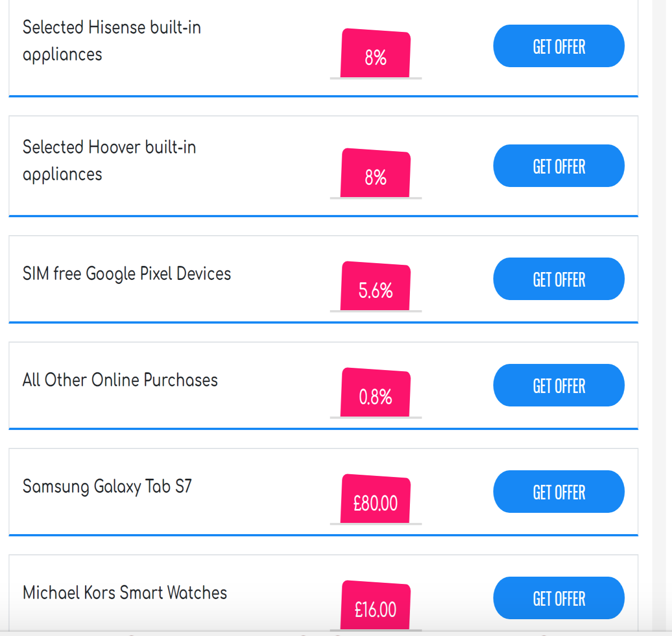Open All Other Online Purchases title

[120, 380]
